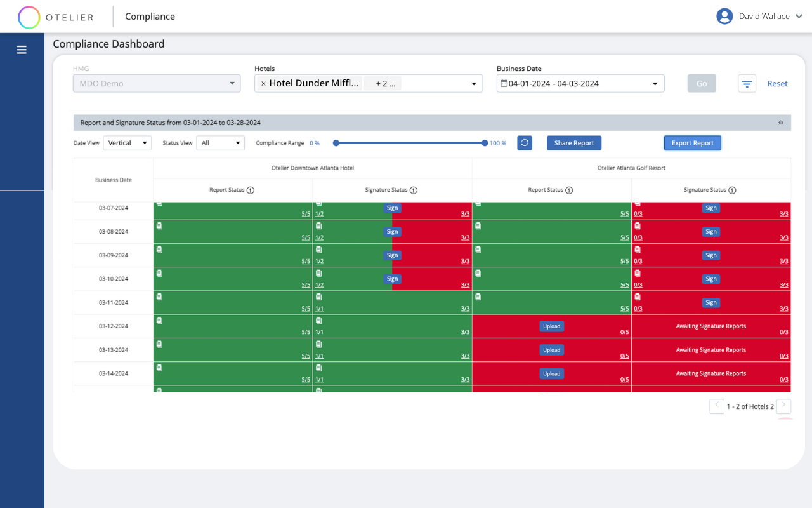Click Golf Resort Signature Status info icon
This screenshot has height=508, width=812.
pos(732,190)
